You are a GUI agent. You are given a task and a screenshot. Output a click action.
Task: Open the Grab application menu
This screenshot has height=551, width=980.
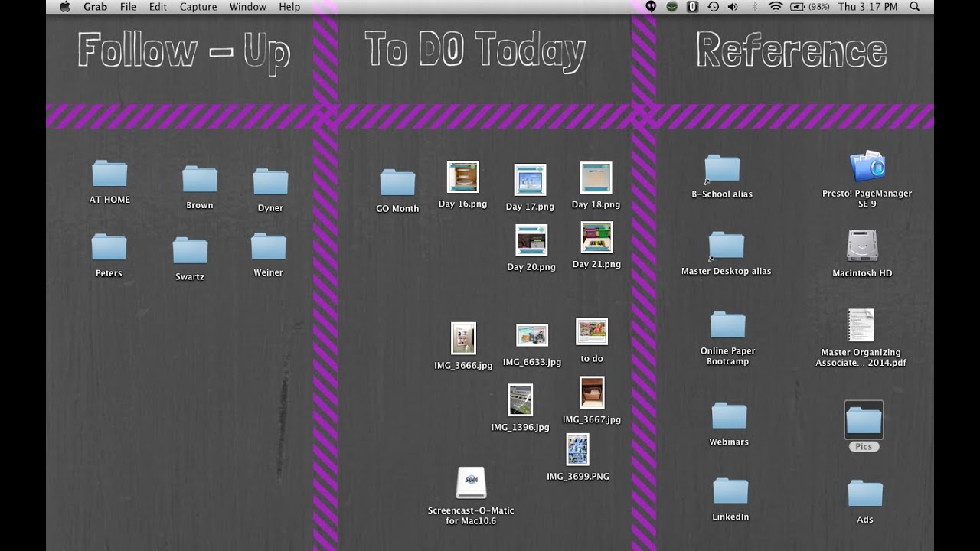(95, 7)
